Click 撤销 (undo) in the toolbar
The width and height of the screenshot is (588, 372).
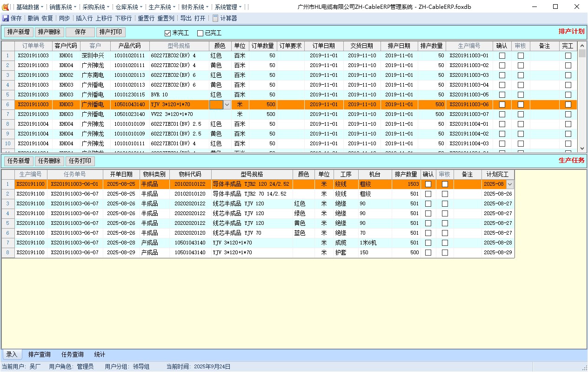33,18
